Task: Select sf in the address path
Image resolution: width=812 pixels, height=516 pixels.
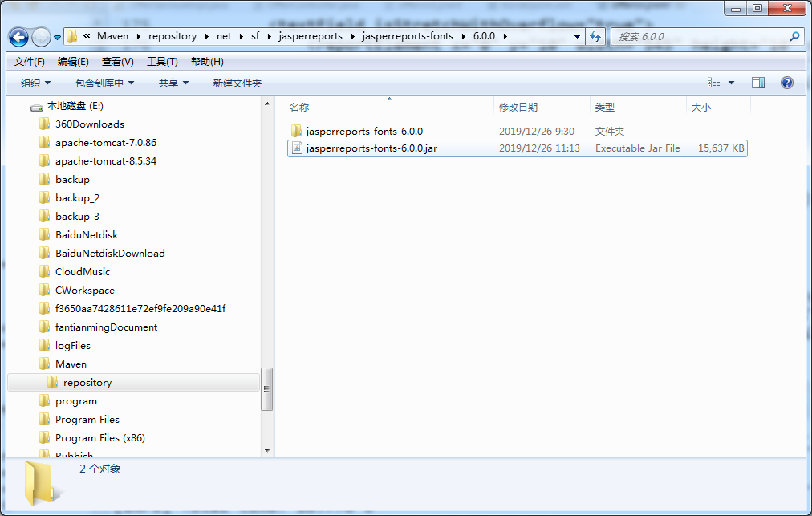Action: click(x=255, y=36)
